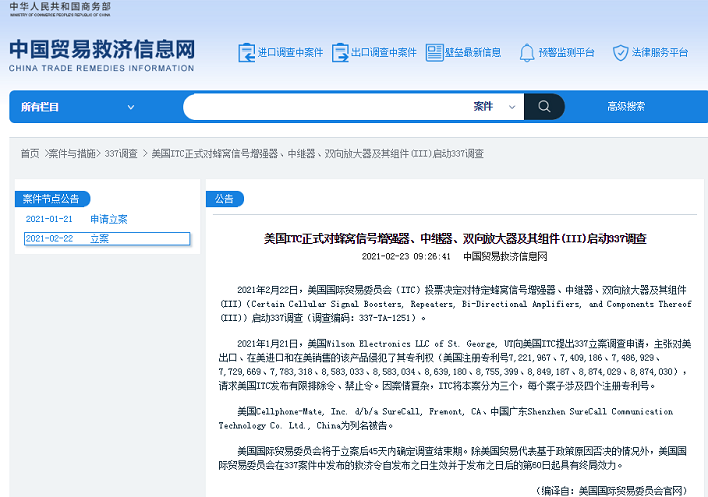The height and width of the screenshot is (497, 708).
Task: Click inside the search text field
Action: coord(327,107)
